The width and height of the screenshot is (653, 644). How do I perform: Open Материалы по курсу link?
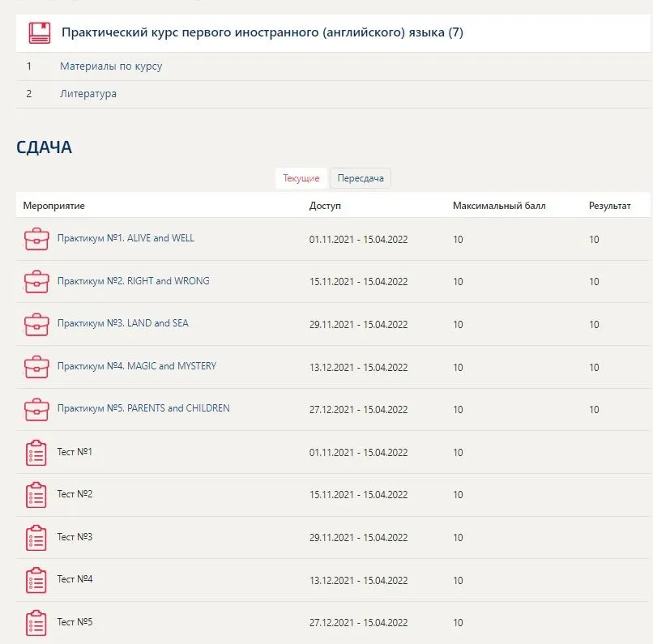(x=111, y=66)
